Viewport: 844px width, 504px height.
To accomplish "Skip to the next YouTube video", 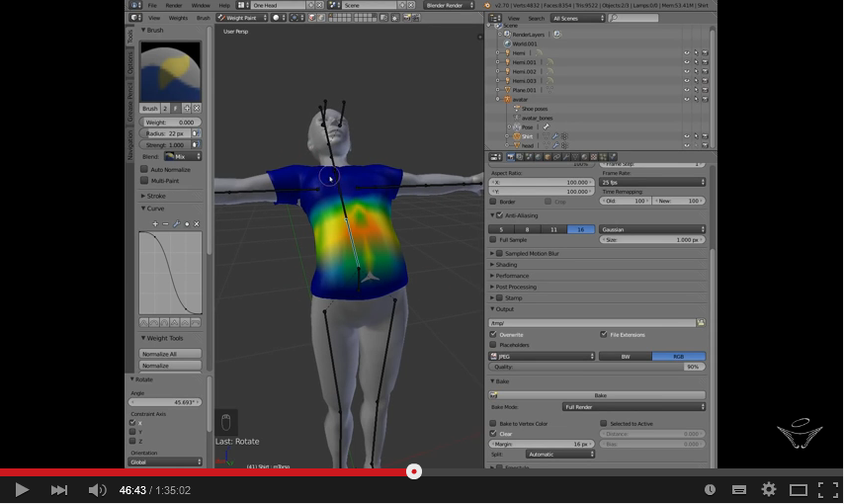I will [58, 490].
